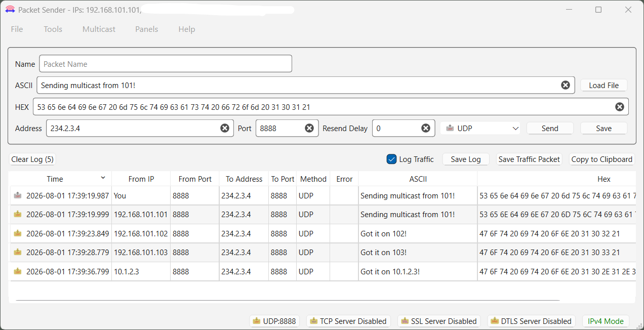Click the To Address column header
The image size is (644, 330).
pos(244,179)
